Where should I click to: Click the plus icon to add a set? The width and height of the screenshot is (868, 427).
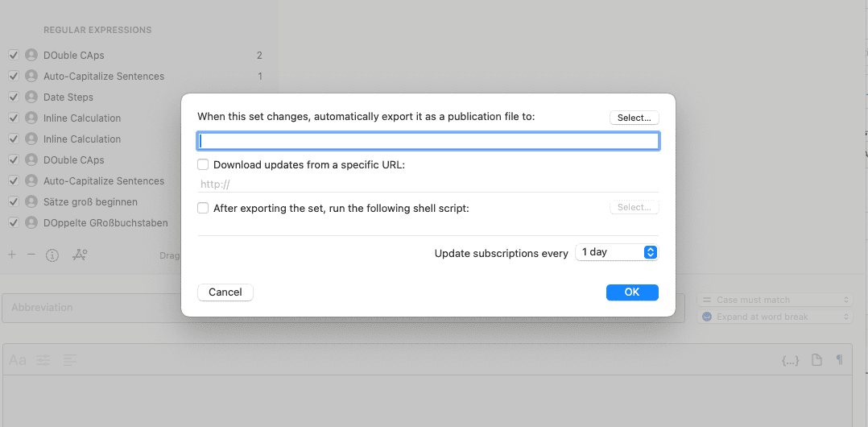click(x=12, y=255)
